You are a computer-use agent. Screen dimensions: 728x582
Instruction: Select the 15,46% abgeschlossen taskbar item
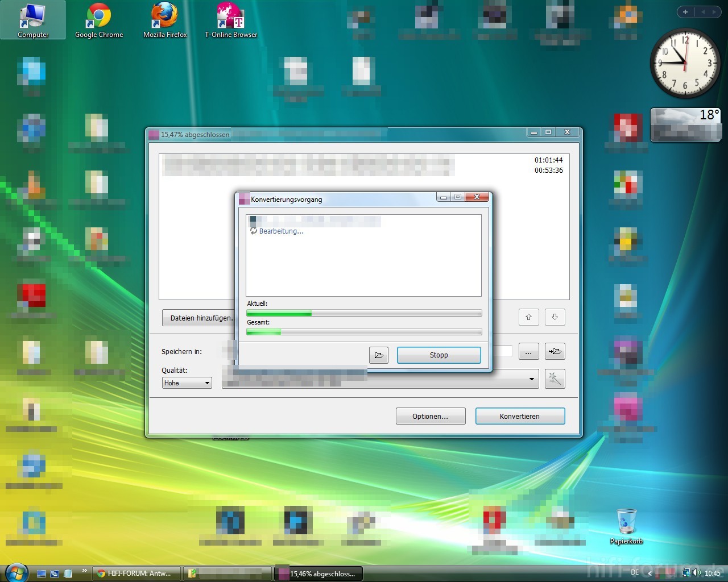click(318, 573)
